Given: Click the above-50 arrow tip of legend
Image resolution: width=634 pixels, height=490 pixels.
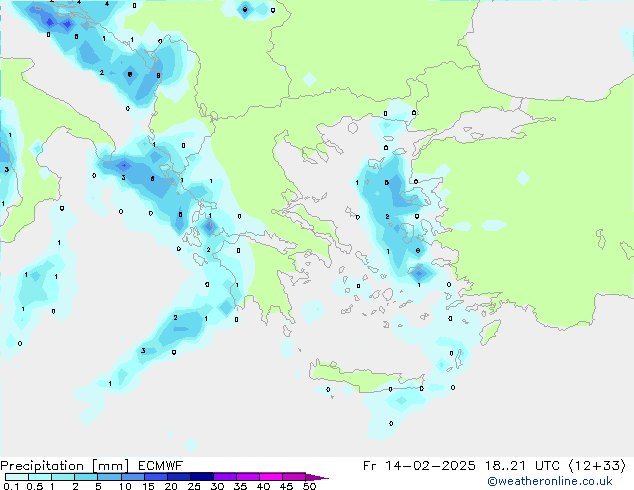Looking at the screenshot, I should [317, 477].
